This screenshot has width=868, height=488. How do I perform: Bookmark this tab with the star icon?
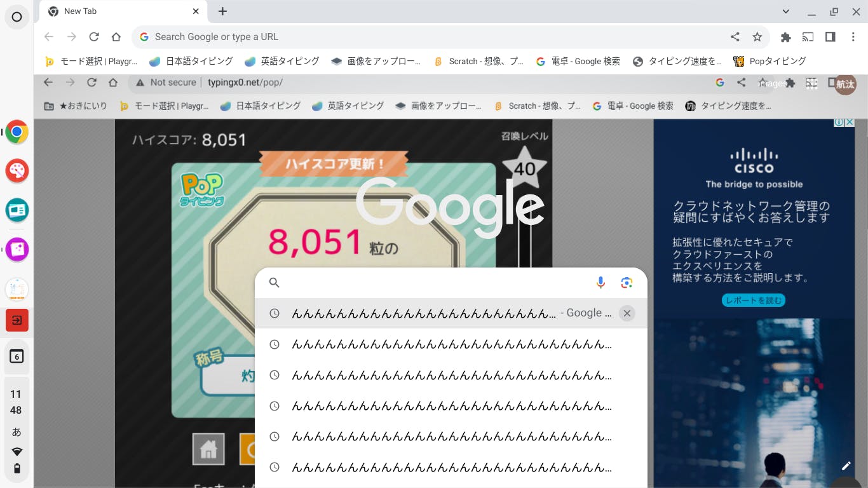757,37
